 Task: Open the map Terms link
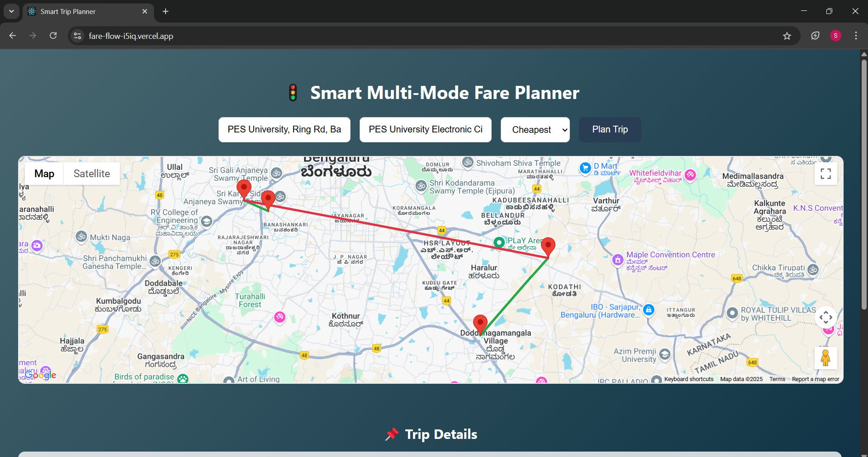777,379
